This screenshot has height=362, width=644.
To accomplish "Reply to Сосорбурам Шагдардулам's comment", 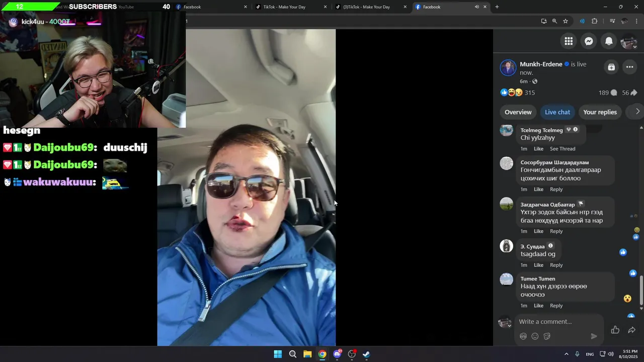I will pos(556,190).
